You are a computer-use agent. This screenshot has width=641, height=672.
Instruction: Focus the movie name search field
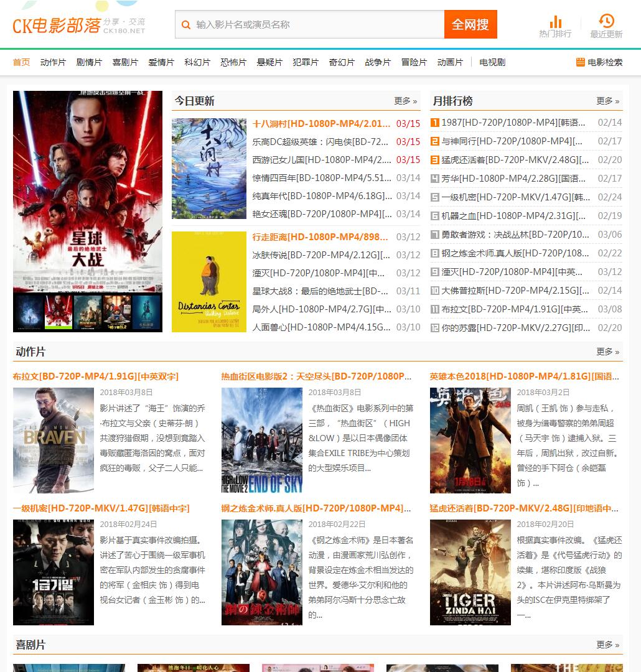(x=309, y=24)
